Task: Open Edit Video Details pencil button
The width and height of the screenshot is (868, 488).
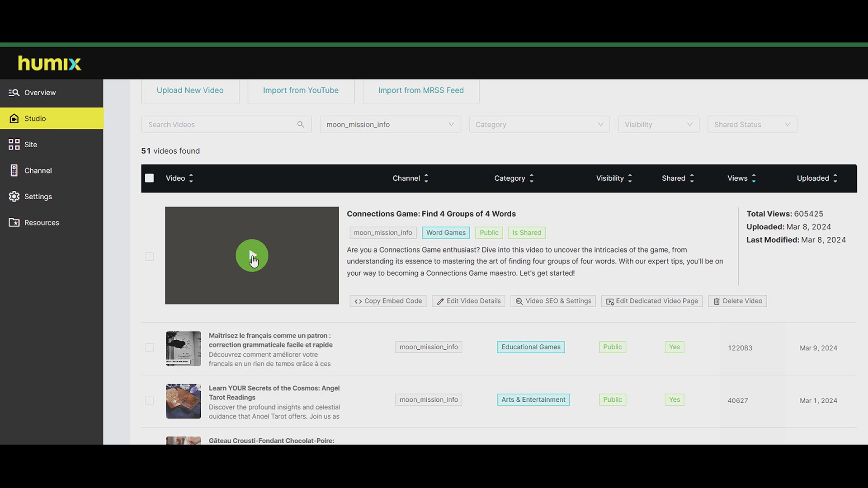Action: (x=468, y=301)
